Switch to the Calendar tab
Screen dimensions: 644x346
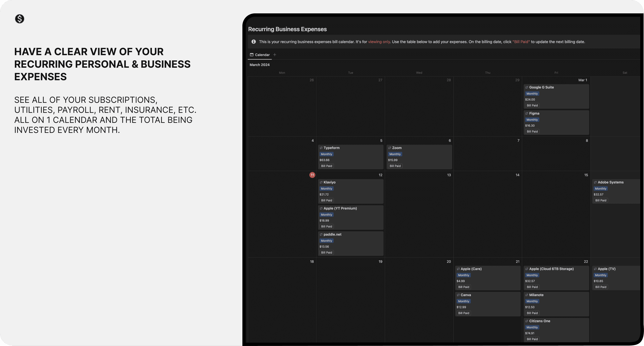[260, 55]
